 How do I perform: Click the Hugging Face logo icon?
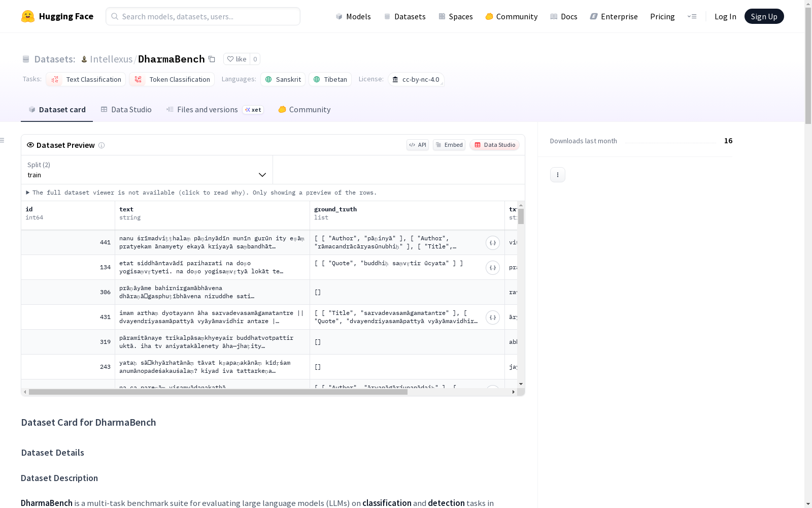[28, 16]
